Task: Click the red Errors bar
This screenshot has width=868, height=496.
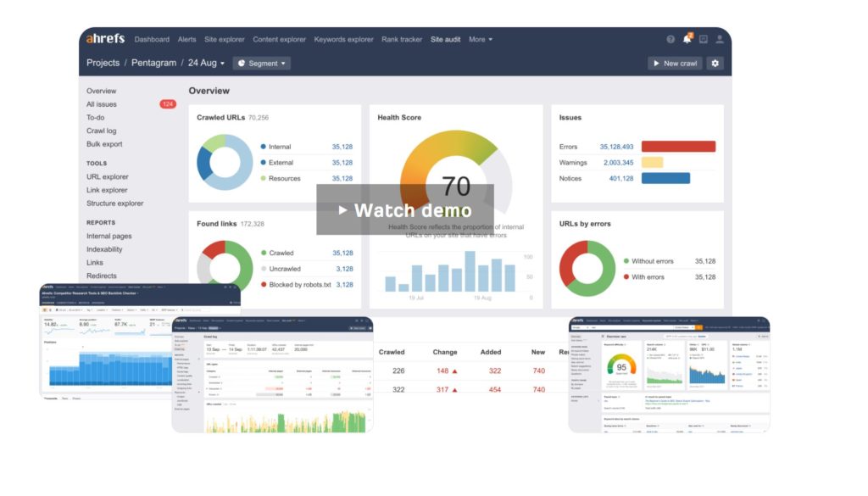Action: [x=678, y=146]
